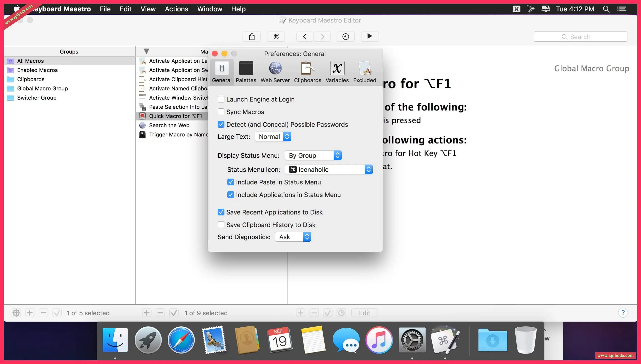Open the General preferences tab
This screenshot has height=364, width=641.
[x=222, y=72]
